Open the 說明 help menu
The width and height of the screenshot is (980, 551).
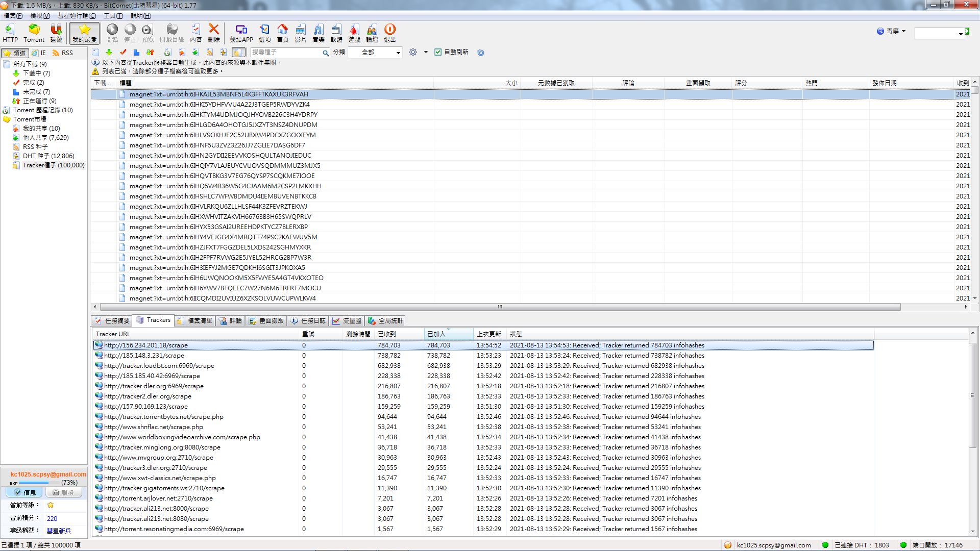[x=141, y=16]
